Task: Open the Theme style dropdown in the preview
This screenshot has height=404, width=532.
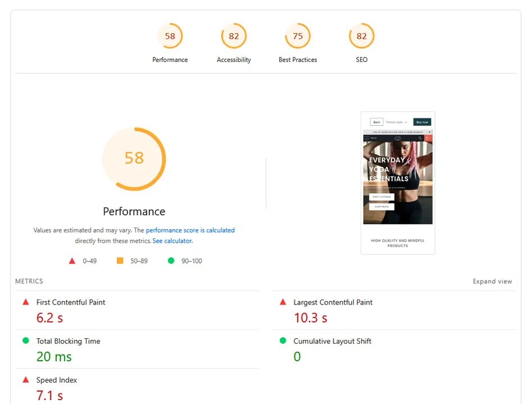Action: [x=396, y=122]
